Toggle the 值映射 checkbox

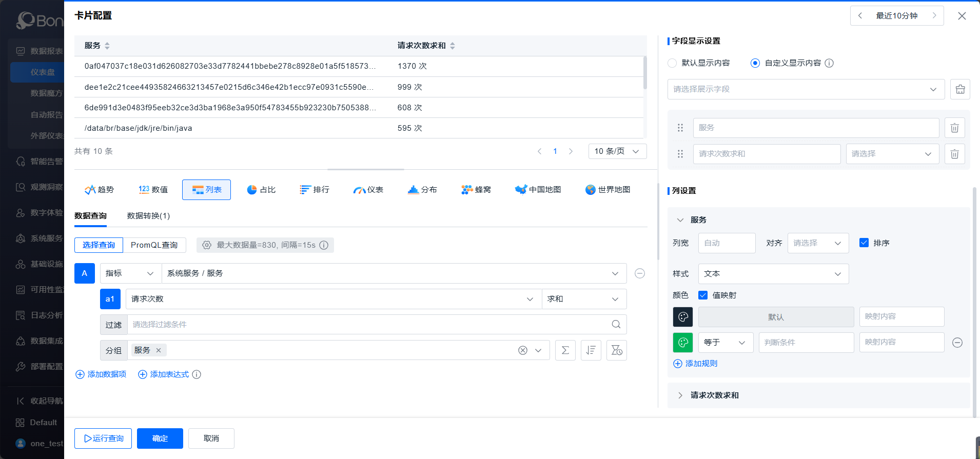coord(703,295)
